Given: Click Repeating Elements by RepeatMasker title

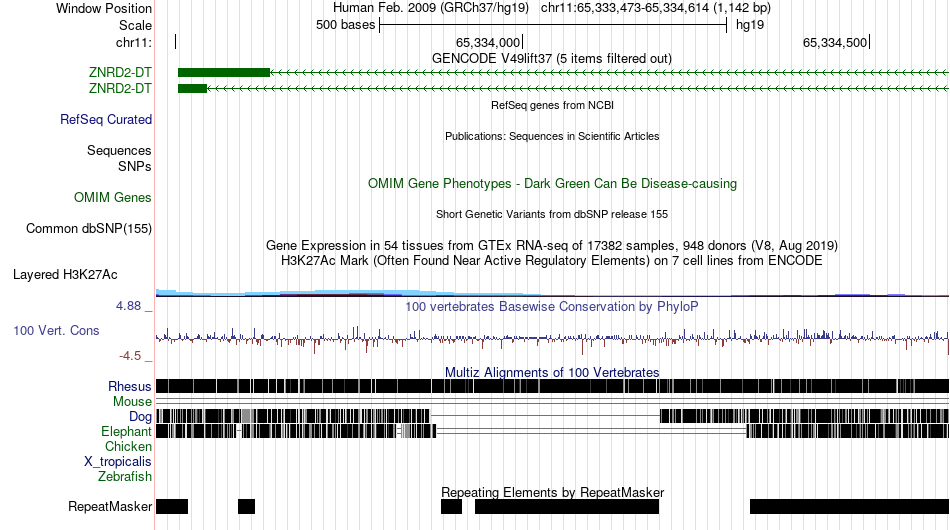Looking at the screenshot, I should [552, 492].
